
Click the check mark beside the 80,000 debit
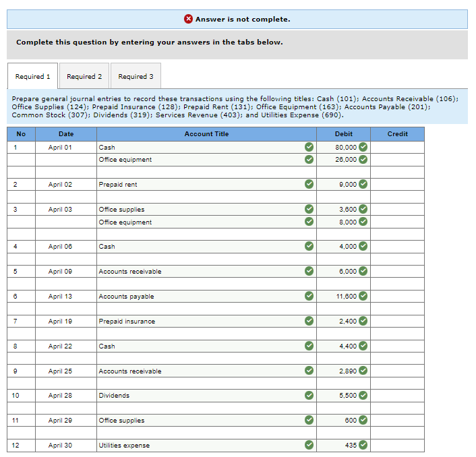[x=363, y=147]
